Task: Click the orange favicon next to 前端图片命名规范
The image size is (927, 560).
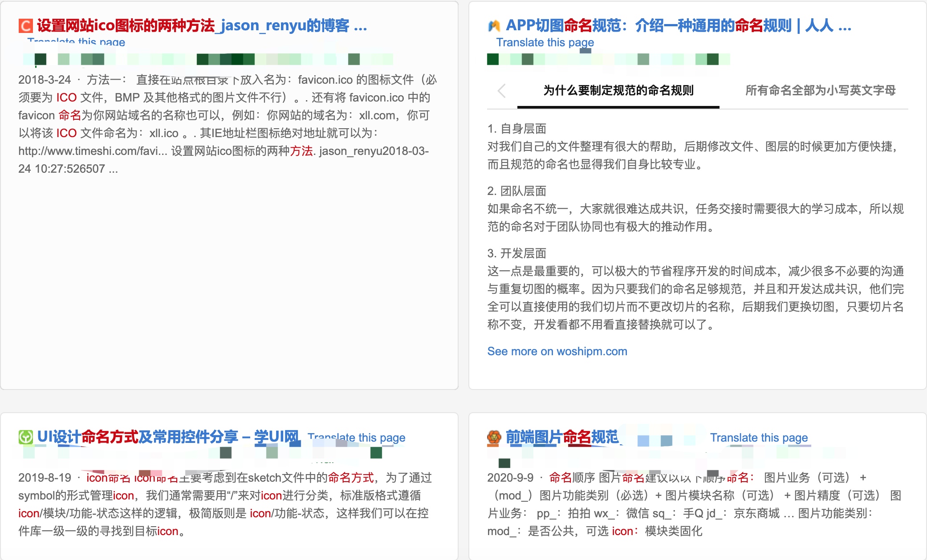Action: 494,437
